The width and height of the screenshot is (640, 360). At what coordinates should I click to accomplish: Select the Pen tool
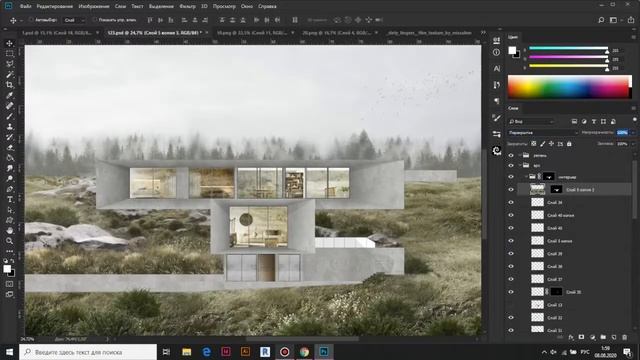point(9,189)
